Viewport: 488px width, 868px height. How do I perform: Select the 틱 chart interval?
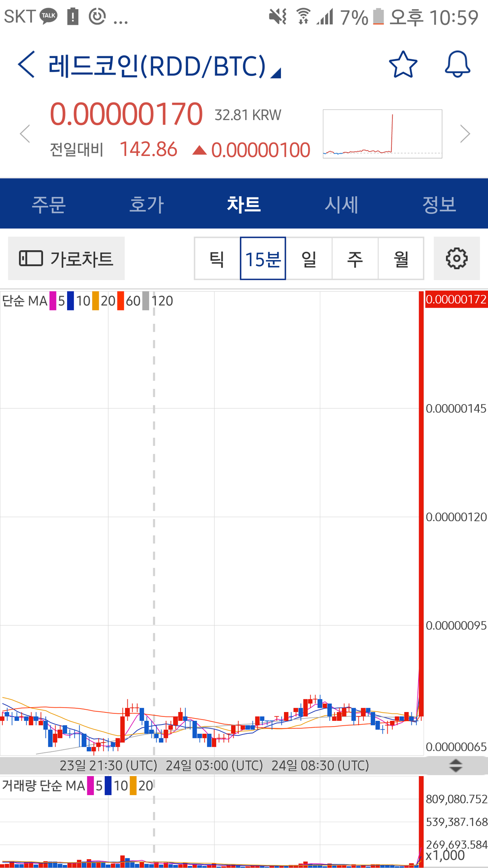coord(217,259)
